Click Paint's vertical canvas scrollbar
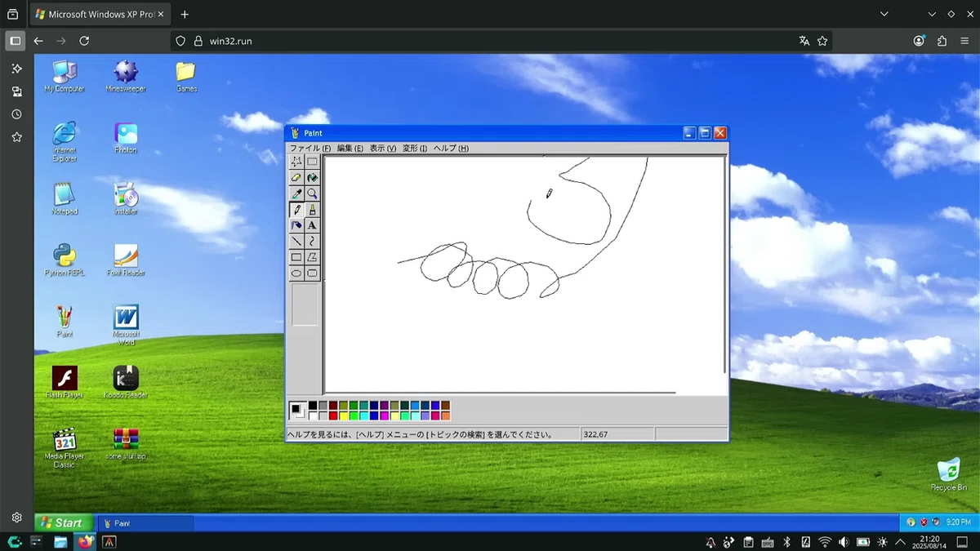 [725, 265]
